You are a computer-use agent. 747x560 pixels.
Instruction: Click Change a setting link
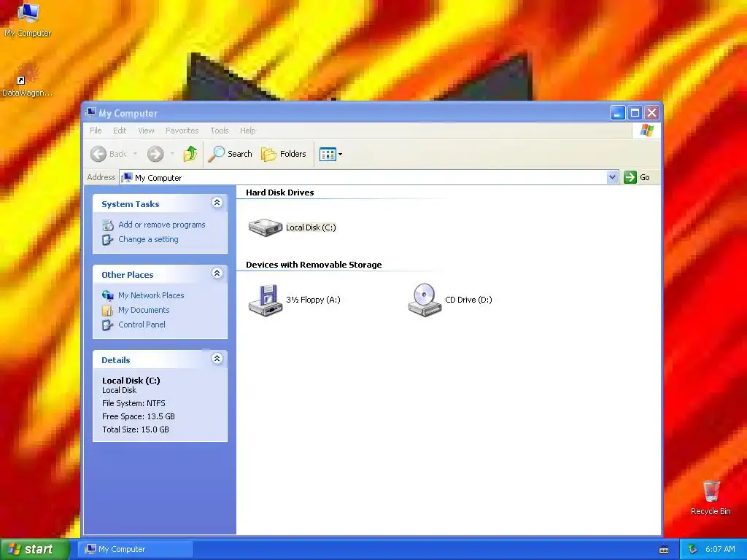tap(148, 239)
